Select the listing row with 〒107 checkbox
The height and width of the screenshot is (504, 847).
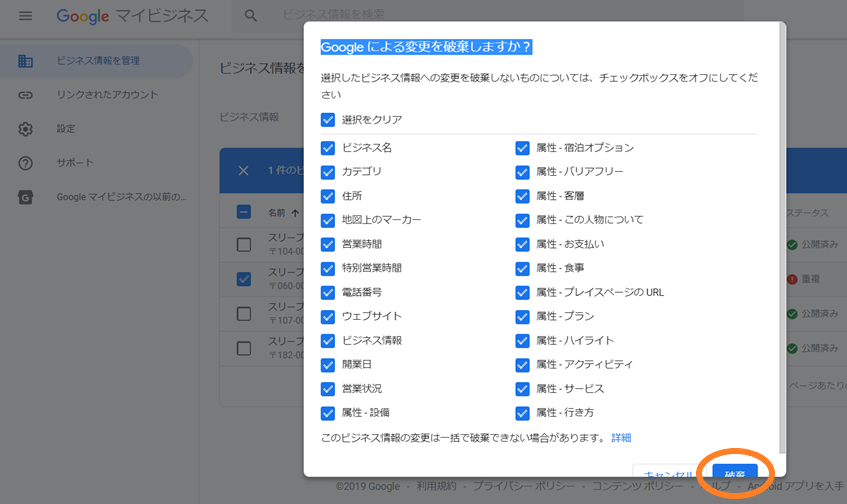(x=244, y=314)
